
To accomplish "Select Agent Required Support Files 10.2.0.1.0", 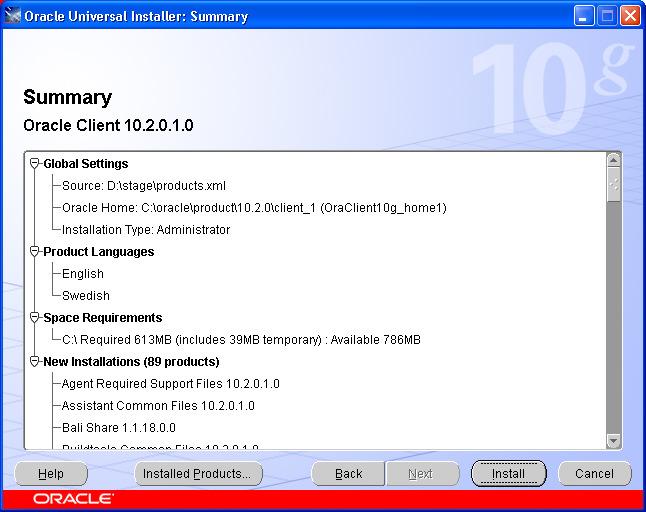I will [x=171, y=383].
